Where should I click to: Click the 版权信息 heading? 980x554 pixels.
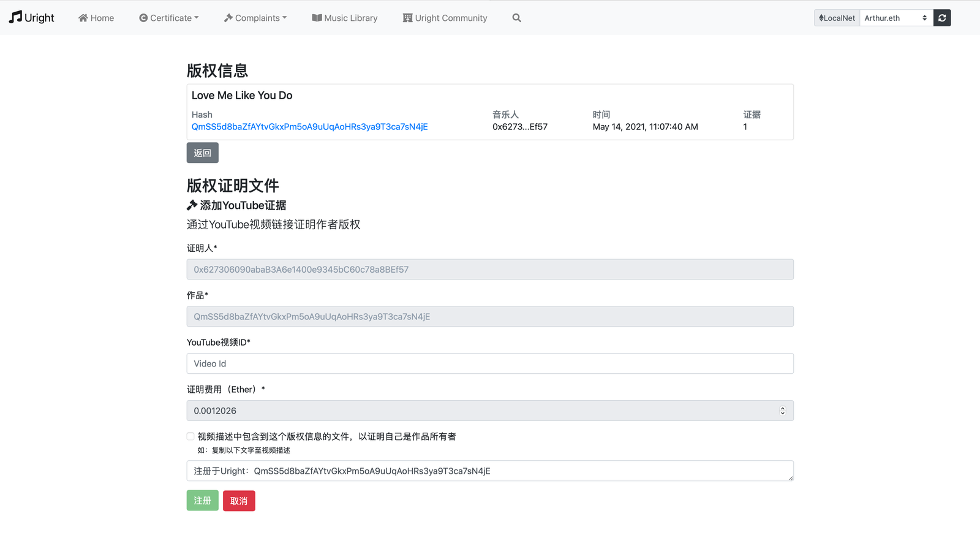[217, 70]
